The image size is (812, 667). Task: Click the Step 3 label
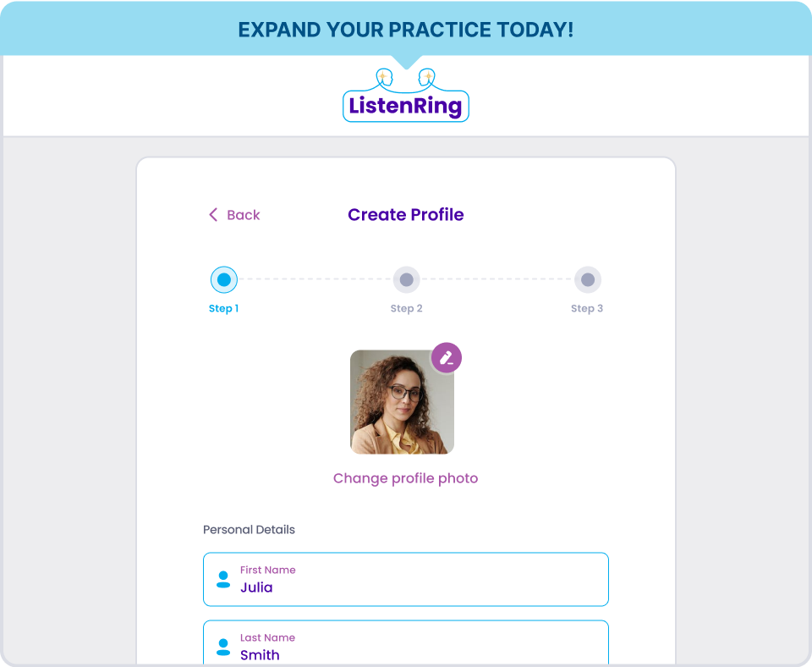[x=587, y=308]
